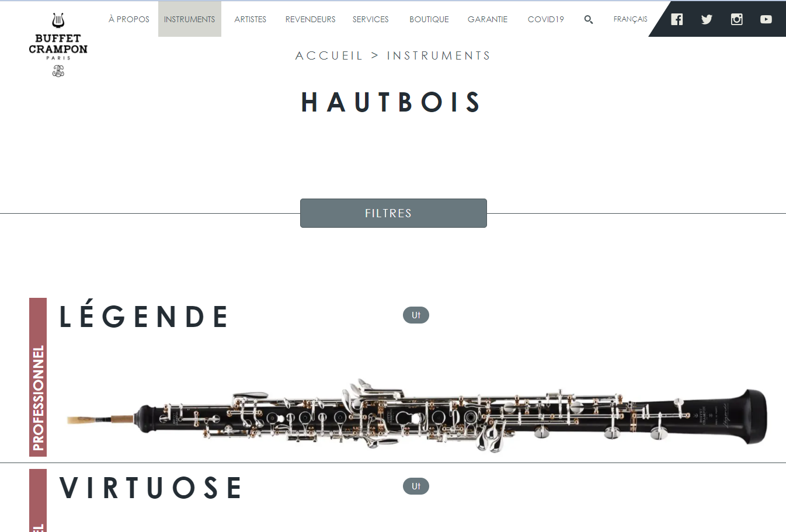Image resolution: width=786 pixels, height=532 pixels.
Task: Open the Français language selector
Action: coord(630,19)
